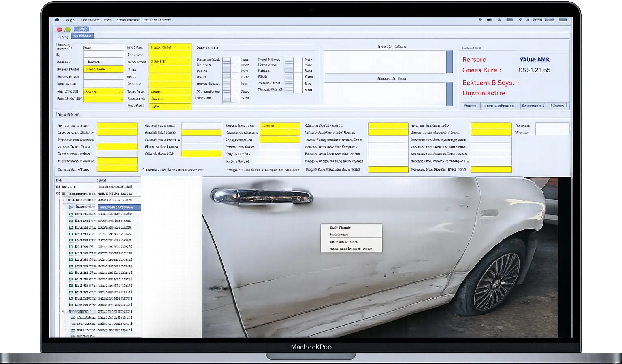Switch to the unhighlighted tab left of the blue tab
The image size is (622, 364).
click(63, 36)
